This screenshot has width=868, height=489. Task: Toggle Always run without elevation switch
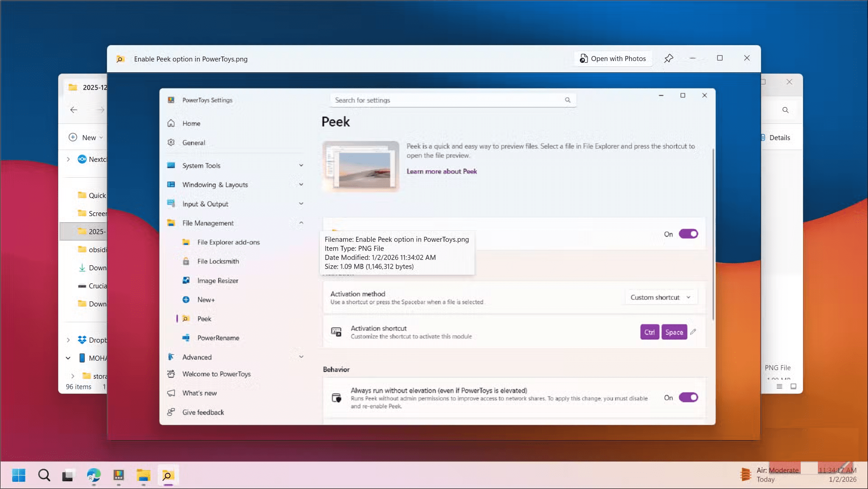(688, 398)
